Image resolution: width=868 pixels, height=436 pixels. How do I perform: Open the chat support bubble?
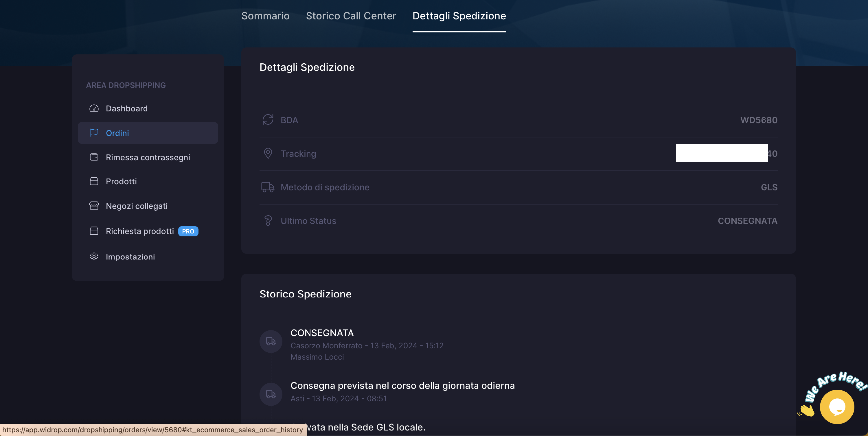[x=837, y=407]
